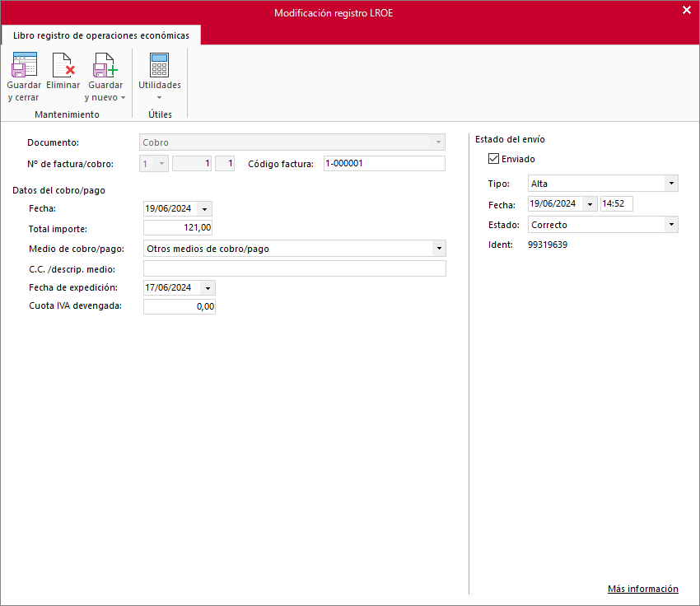Click the Total importe field 121,00

[178, 227]
